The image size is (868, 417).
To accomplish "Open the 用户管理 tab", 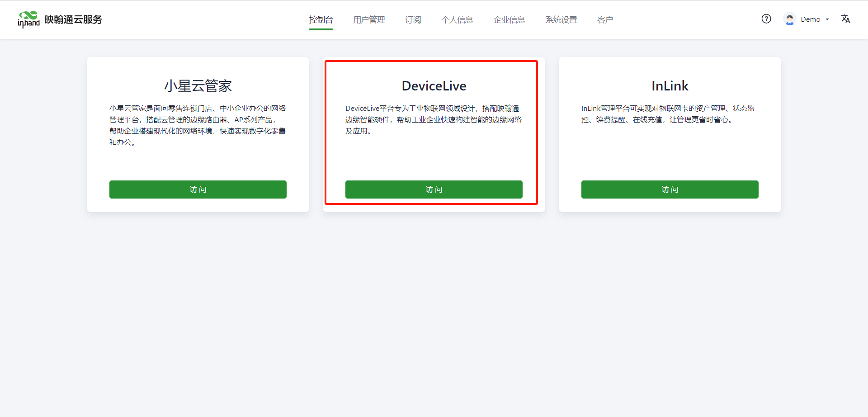I will coord(369,19).
